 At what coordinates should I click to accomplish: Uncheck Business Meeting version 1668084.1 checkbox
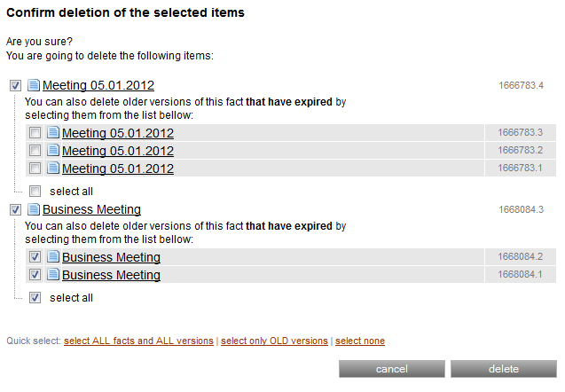(35, 275)
